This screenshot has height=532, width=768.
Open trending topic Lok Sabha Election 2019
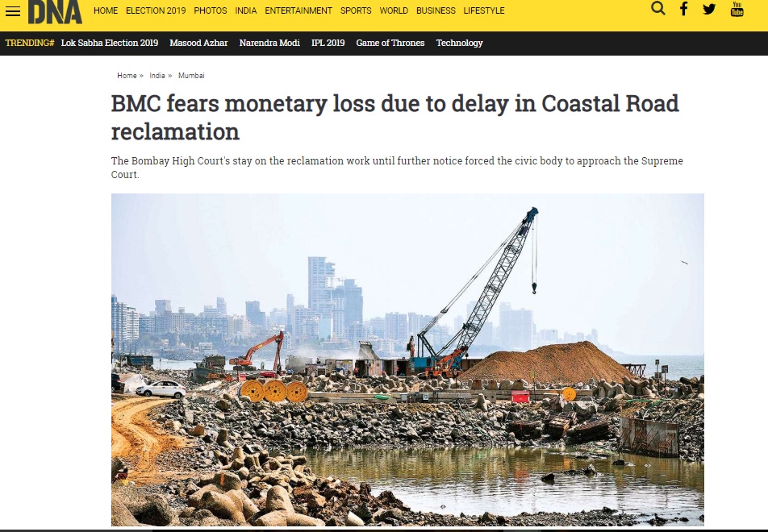click(x=109, y=43)
